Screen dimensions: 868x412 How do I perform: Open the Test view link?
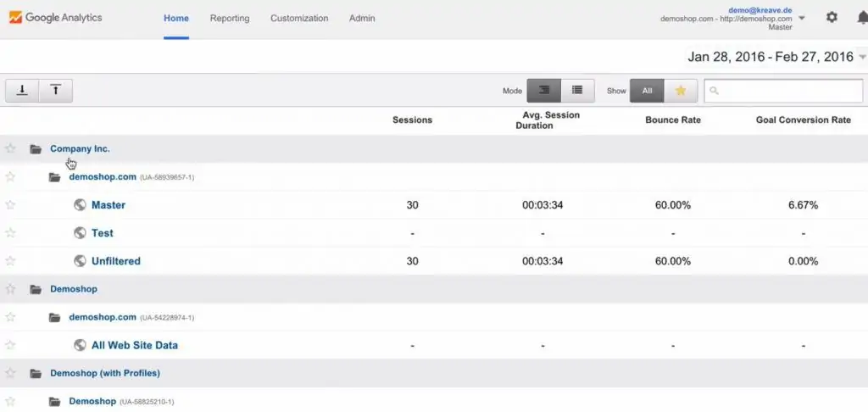[x=103, y=233]
